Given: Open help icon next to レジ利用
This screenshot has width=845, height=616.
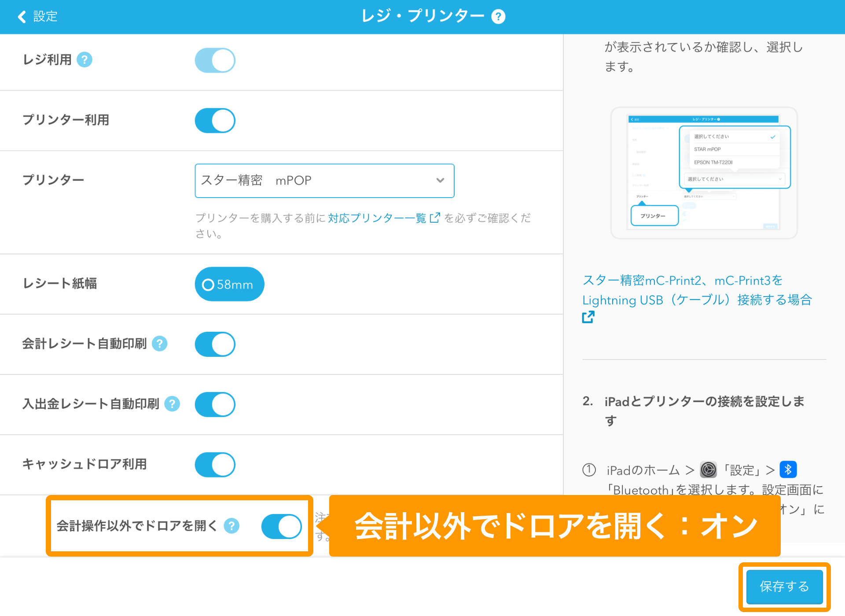Looking at the screenshot, I should (84, 59).
